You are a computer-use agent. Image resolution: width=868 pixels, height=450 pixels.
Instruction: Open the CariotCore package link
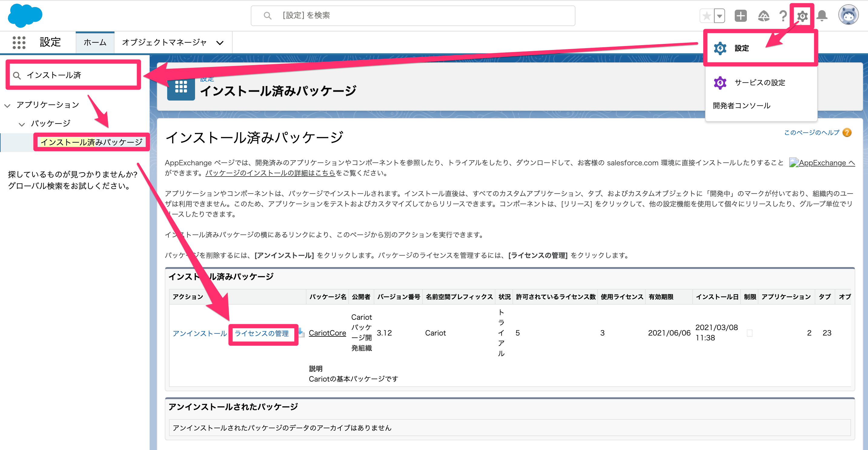[327, 333]
